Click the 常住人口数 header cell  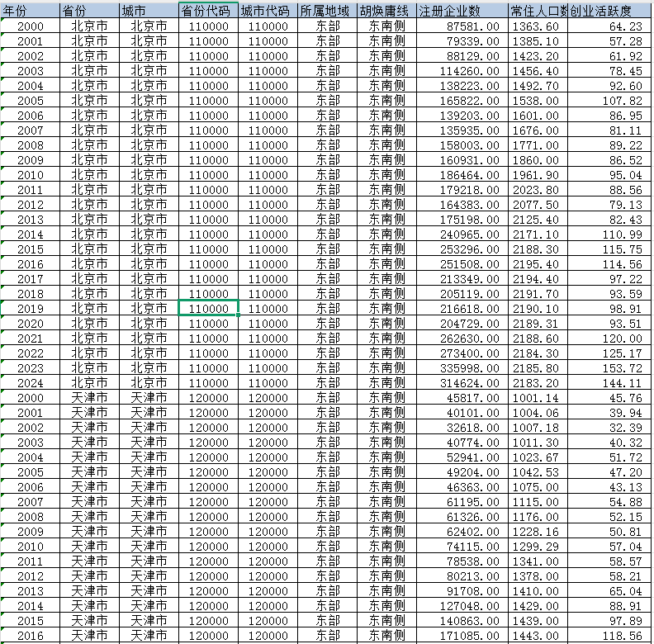[538, 11]
